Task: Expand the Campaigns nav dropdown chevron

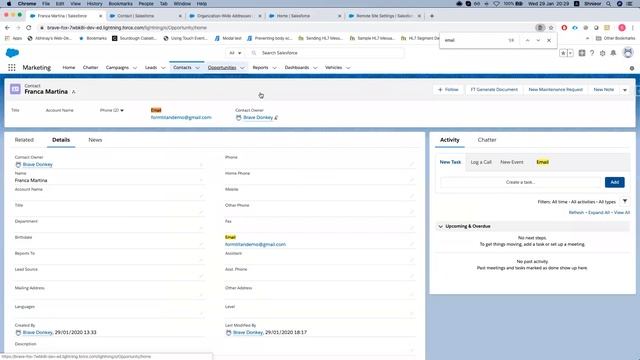Action: pyautogui.click(x=135, y=68)
